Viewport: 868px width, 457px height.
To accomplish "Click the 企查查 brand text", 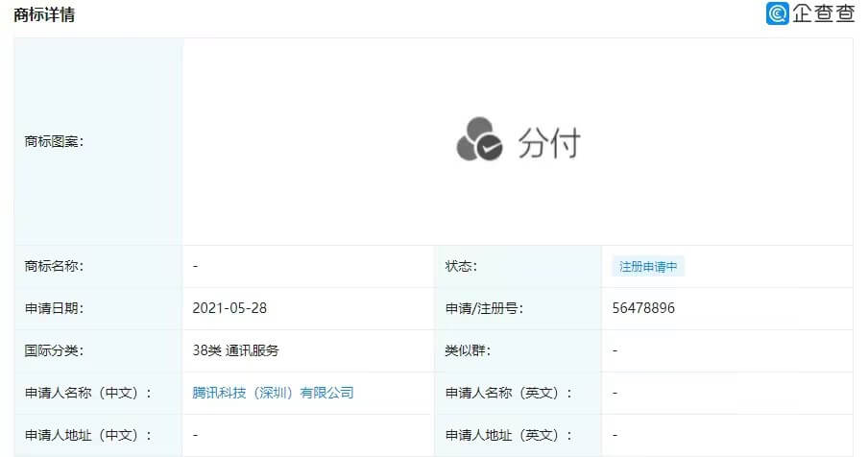I will (823, 13).
